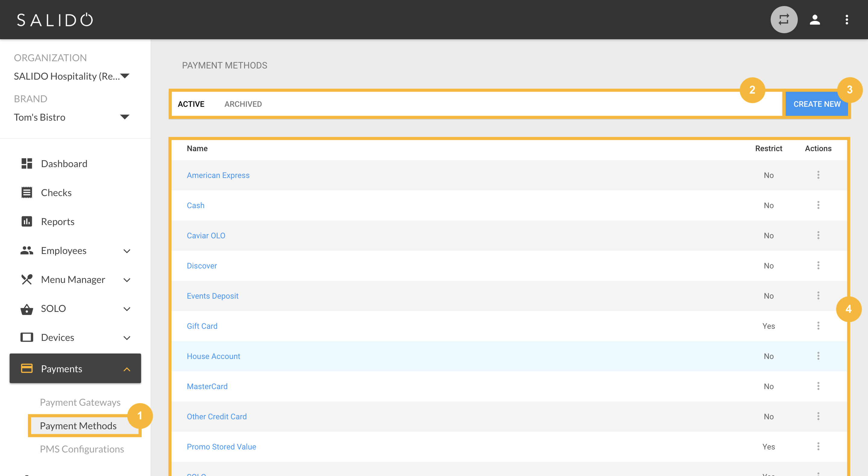This screenshot has width=868, height=476.
Task: Click the Checks receipt icon
Action: [x=27, y=193]
